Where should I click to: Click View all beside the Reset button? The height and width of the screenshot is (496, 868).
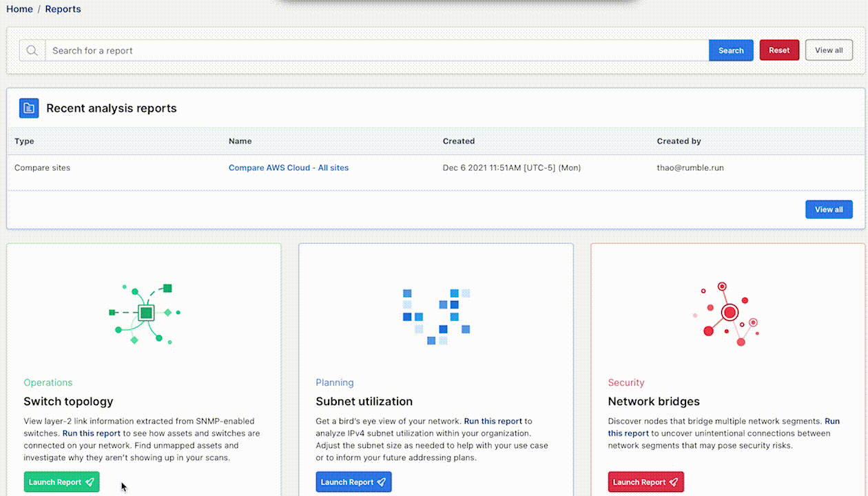(829, 50)
